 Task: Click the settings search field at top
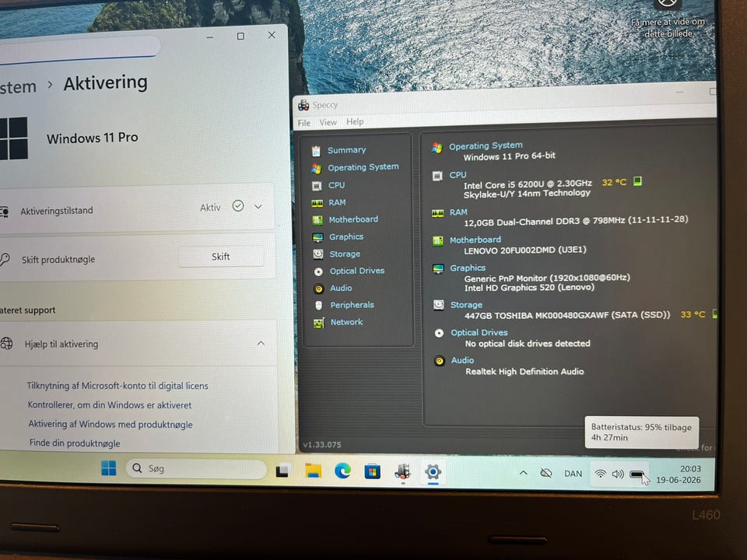[x=79, y=49]
